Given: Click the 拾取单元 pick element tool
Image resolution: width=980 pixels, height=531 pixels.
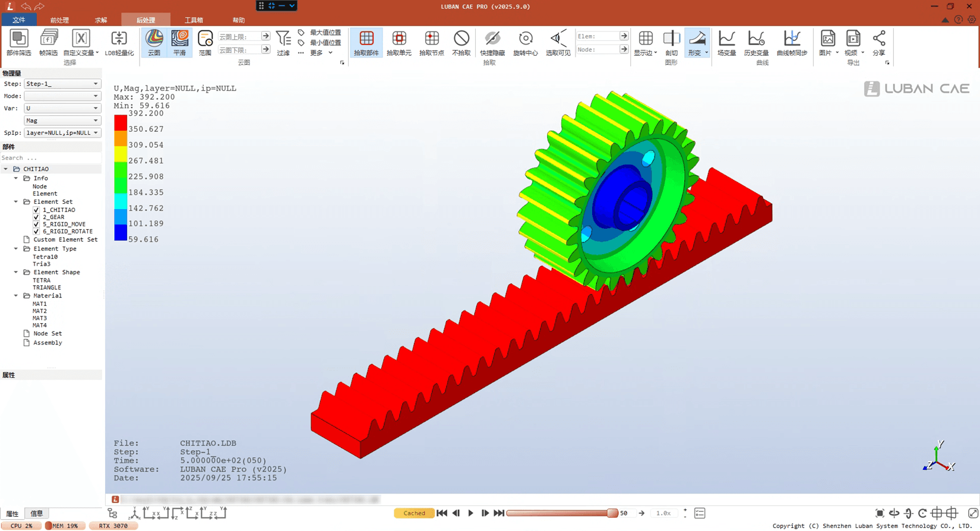Looking at the screenshot, I should (399, 42).
